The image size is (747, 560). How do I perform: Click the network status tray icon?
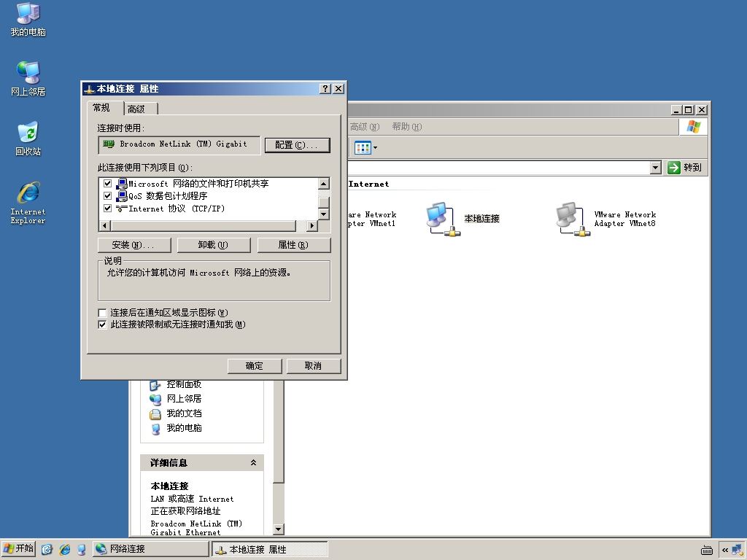(x=738, y=549)
